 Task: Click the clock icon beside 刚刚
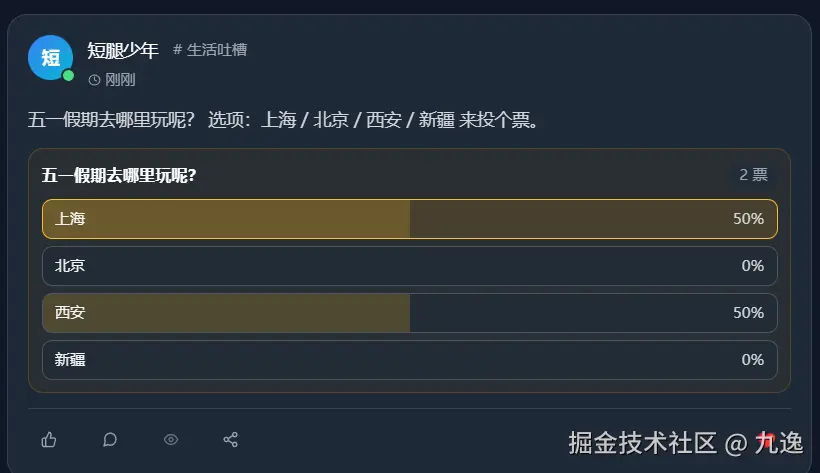point(95,80)
